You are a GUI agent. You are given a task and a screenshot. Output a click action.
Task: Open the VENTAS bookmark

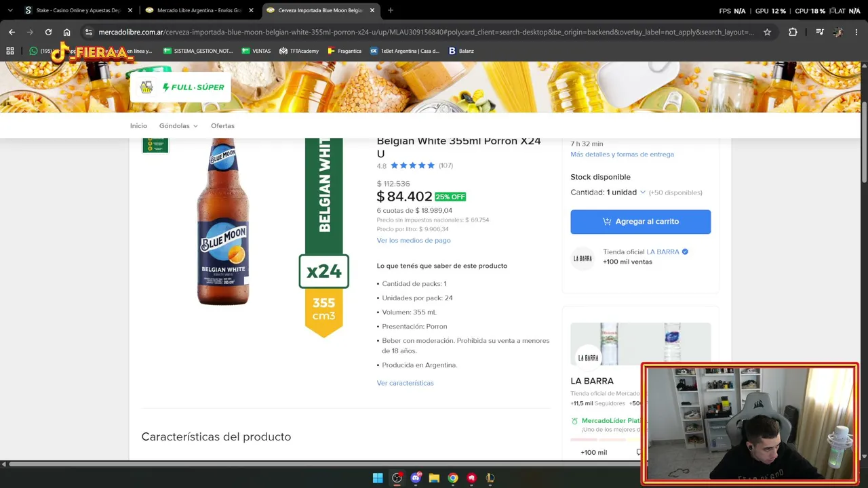pos(256,51)
